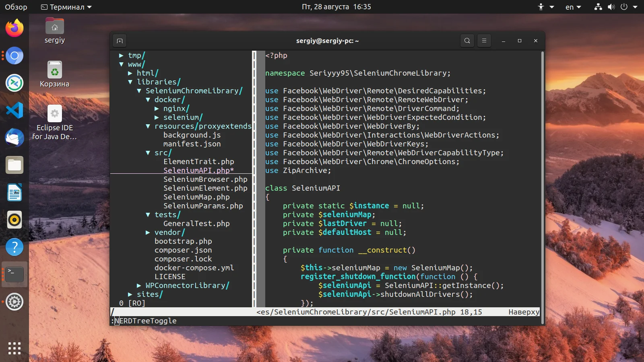The image size is (644, 362).
Task: Click the new terminal tab icon
Action: coord(120,41)
